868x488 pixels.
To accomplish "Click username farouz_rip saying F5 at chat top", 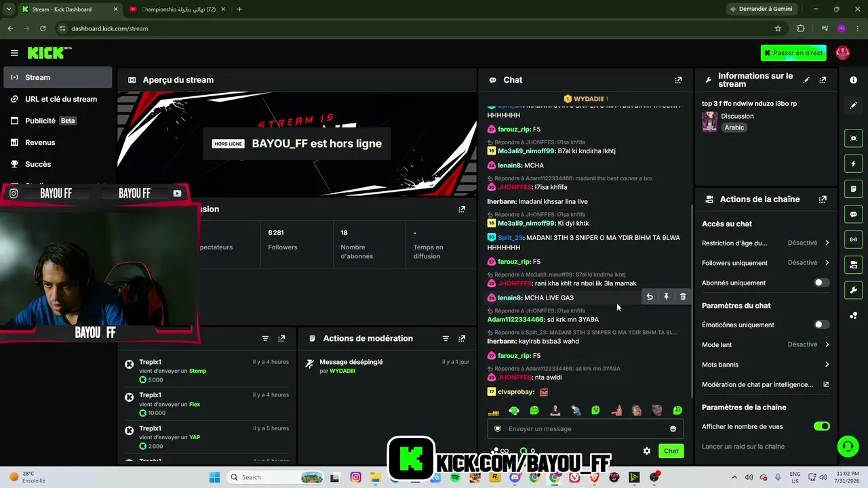I will click(x=514, y=129).
